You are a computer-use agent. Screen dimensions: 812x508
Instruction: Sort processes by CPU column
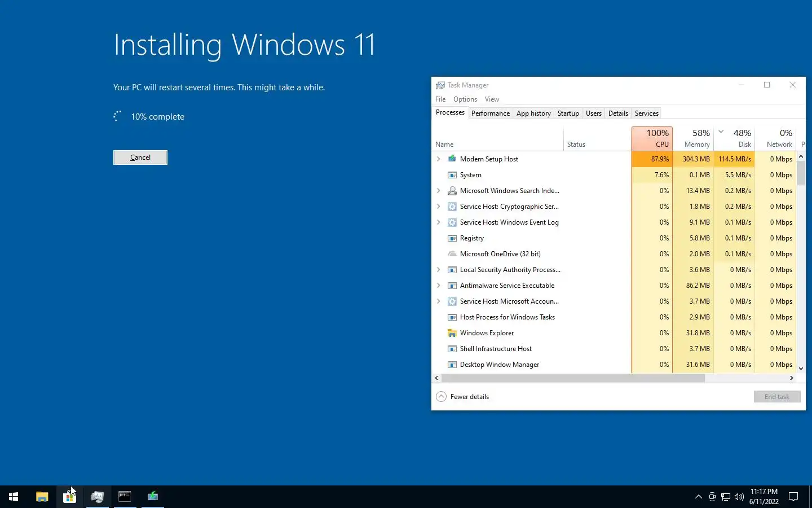[652, 138]
